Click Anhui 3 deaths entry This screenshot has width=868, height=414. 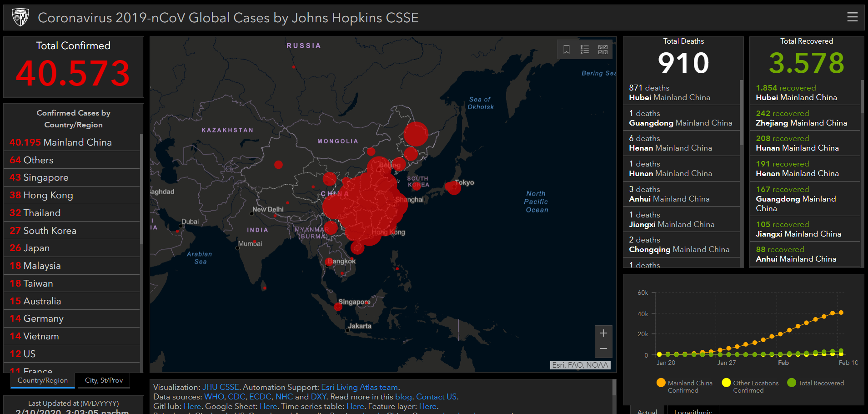pos(682,194)
